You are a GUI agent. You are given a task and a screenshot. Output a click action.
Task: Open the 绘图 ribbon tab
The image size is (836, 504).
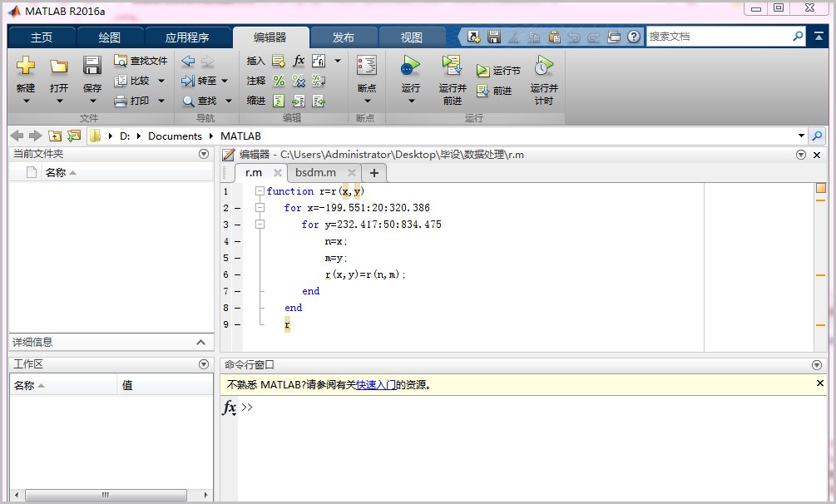(108, 37)
